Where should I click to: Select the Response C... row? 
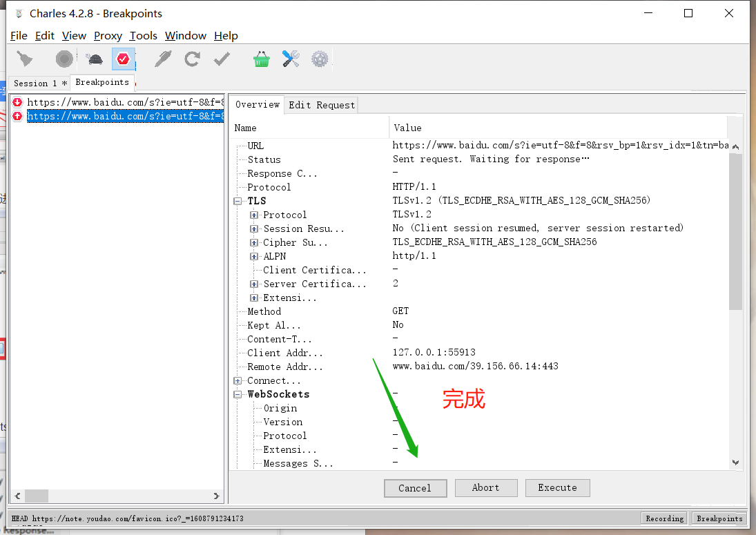point(480,173)
